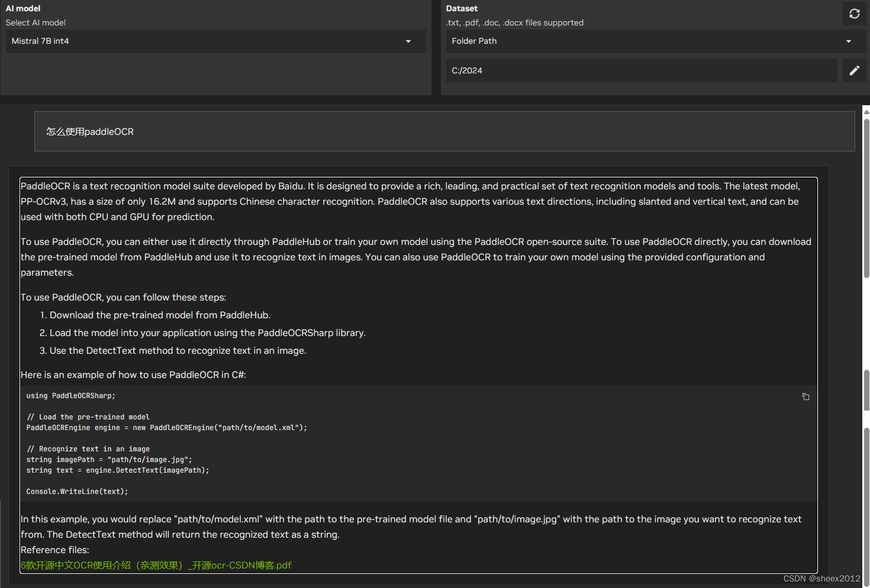Expand the Folder Path dropdown arrow
The height and width of the screenshot is (588, 870).
[x=848, y=41]
